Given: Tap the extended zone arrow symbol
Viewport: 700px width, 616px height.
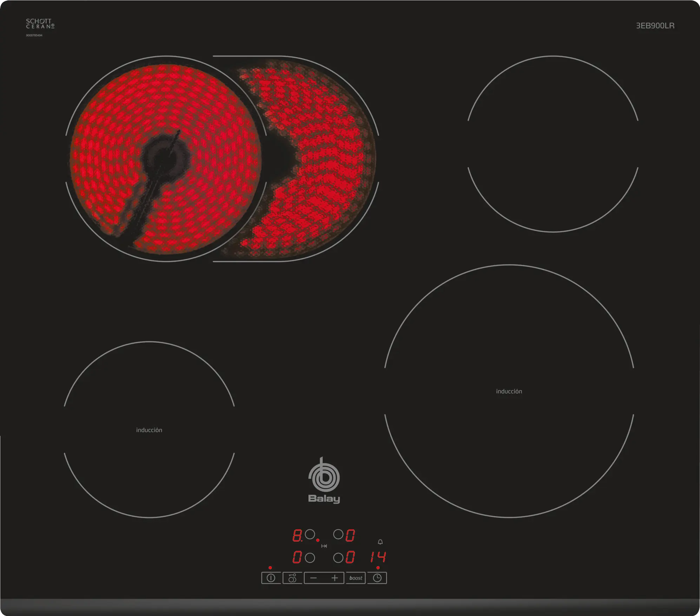Looking at the screenshot, I should [324, 546].
